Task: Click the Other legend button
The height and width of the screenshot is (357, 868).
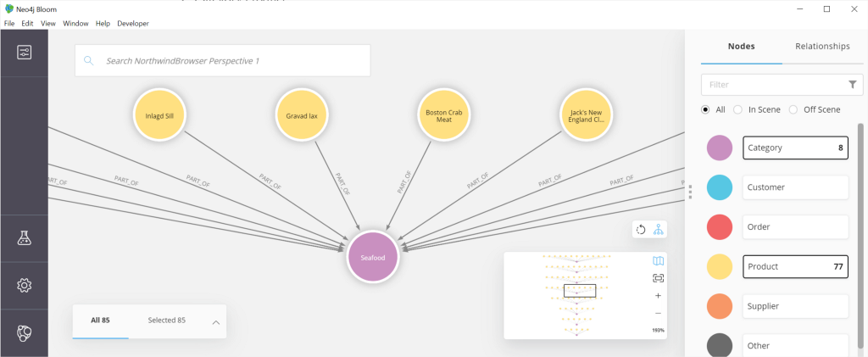Action: (x=795, y=345)
